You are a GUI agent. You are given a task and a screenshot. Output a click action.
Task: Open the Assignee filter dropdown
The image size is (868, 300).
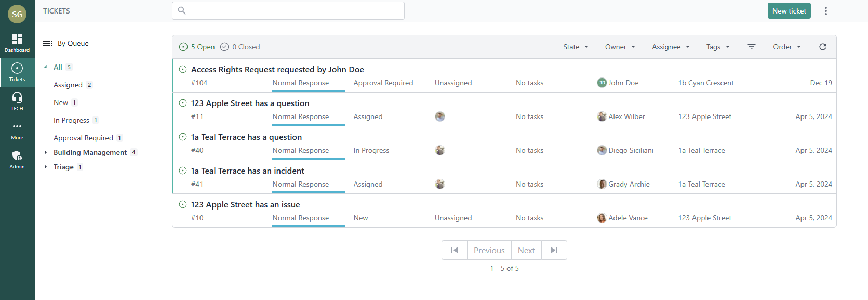(x=671, y=47)
